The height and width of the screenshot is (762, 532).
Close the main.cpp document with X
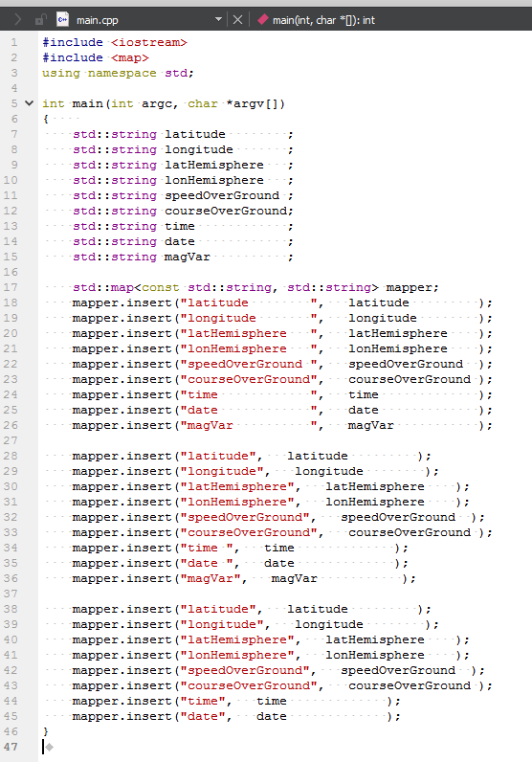coord(237,20)
